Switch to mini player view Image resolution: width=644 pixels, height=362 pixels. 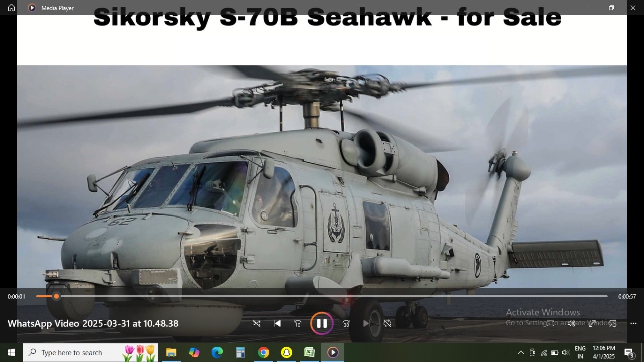(x=613, y=323)
